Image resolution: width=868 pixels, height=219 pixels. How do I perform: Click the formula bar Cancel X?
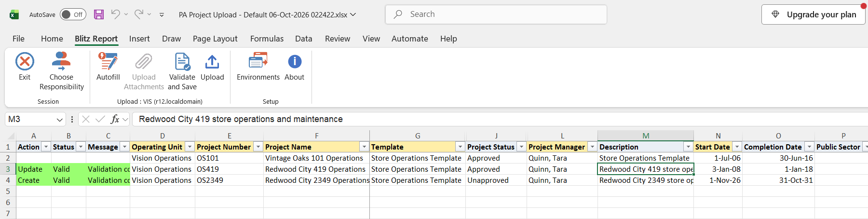pyautogui.click(x=86, y=119)
